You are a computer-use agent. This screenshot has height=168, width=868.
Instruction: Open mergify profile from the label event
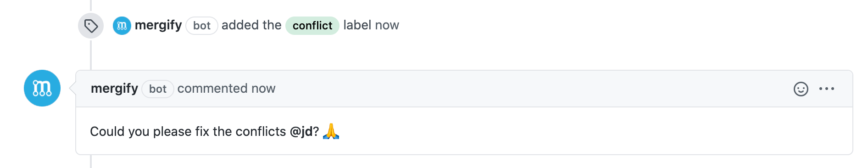coord(158,25)
